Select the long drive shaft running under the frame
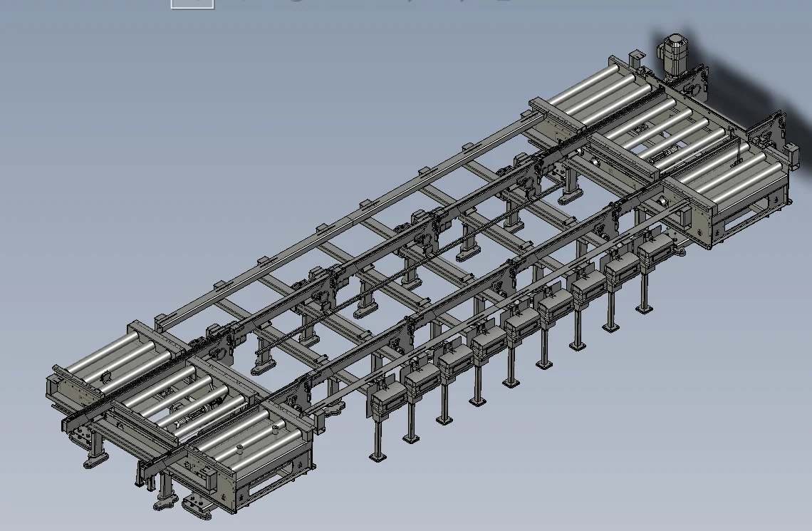Viewport: 812px width, 531px height. click(x=410, y=268)
